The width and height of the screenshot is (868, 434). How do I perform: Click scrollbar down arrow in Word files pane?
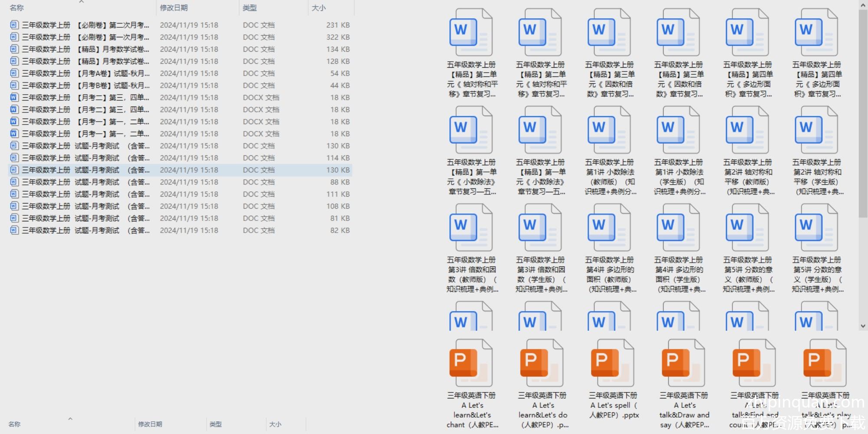[863, 326]
